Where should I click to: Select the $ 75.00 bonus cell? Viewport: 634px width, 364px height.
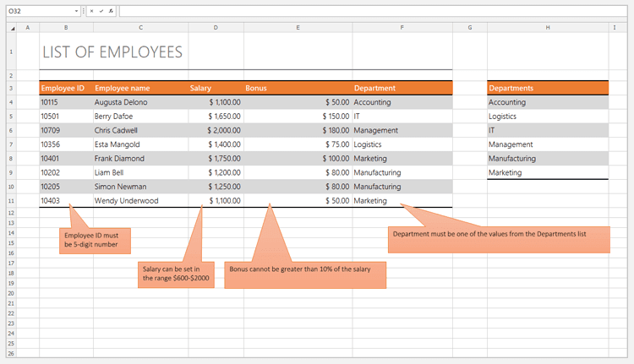298,144
